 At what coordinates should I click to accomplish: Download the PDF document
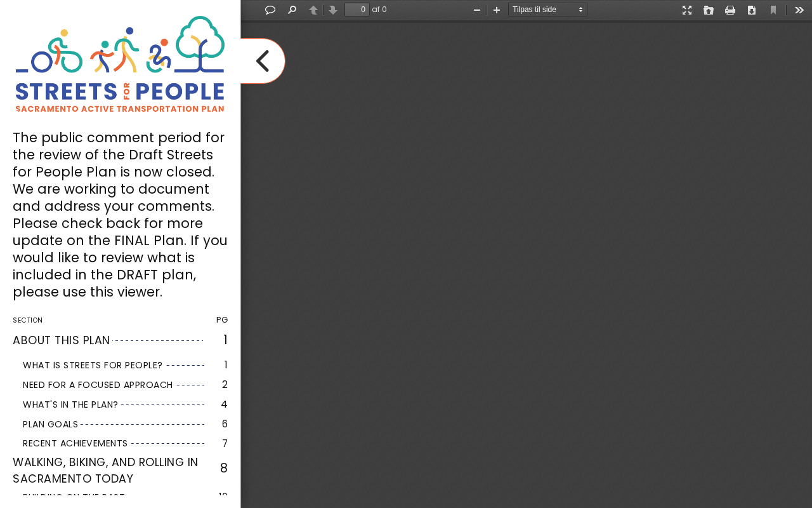click(x=752, y=10)
